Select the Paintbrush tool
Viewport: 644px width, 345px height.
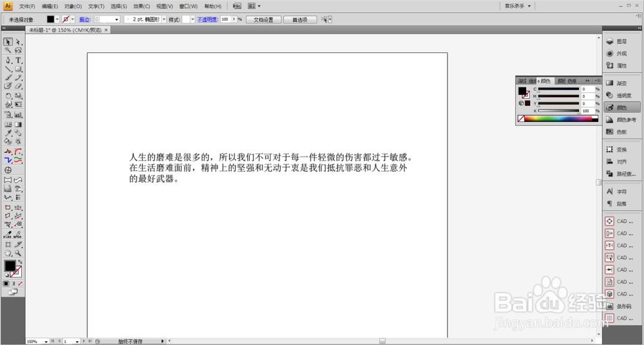coord(8,78)
